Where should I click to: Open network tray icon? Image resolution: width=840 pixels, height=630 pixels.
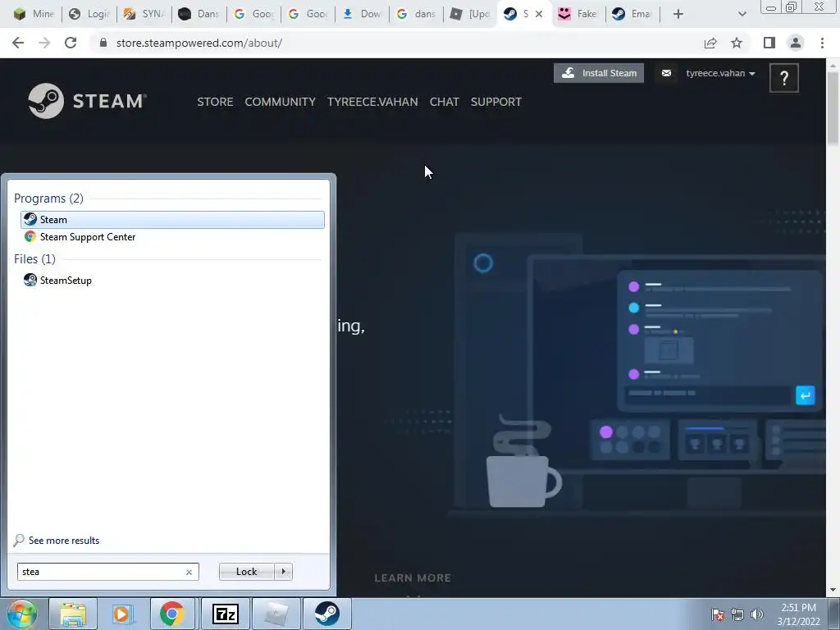[x=737, y=614]
